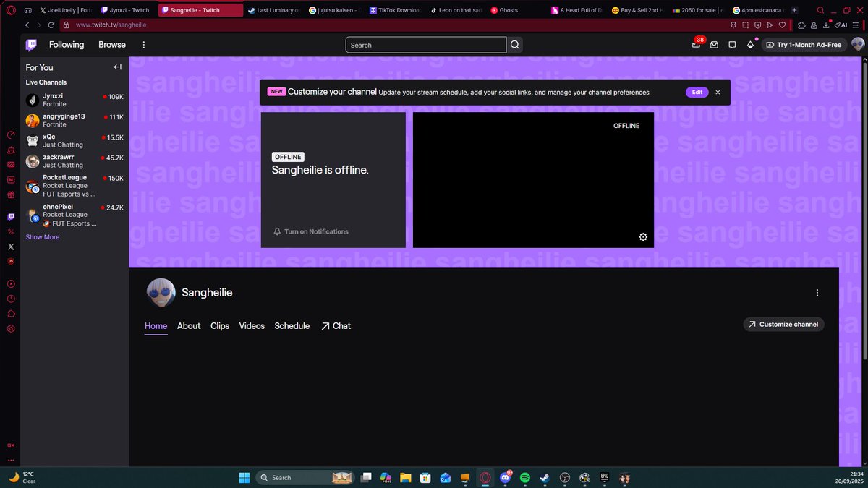Viewport: 868px width, 488px height.
Task: Switch to jujutsu kaisen Google tab
Action: tap(334, 10)
